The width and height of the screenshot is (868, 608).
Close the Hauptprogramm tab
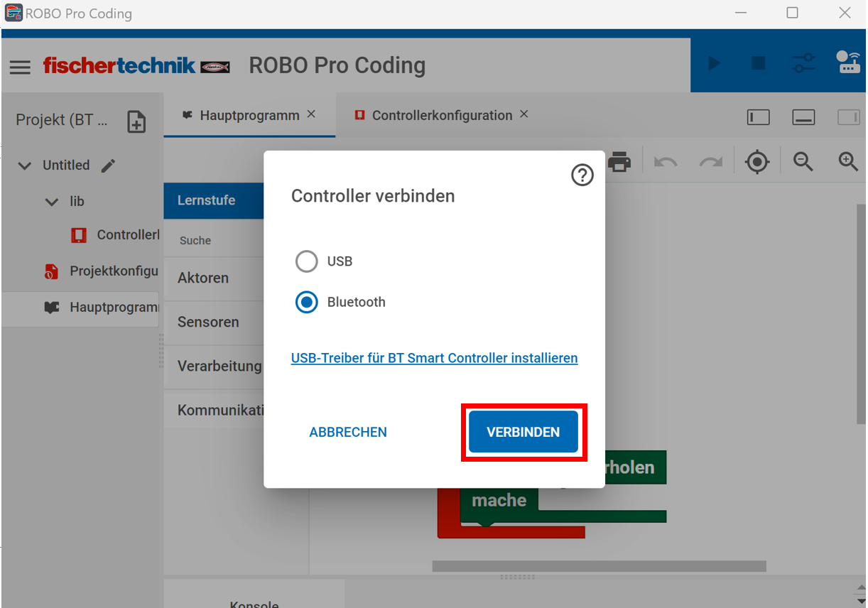point(311,114)
